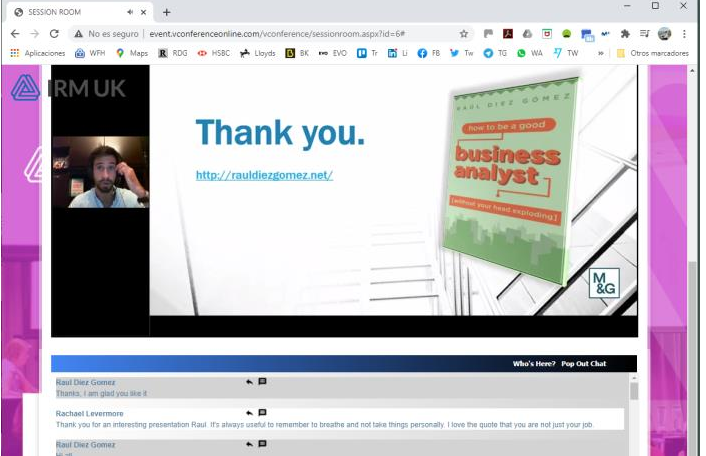706x456 pixels.
Task: Open the Twitter 'Tw' bookmark
Action: pos(462,53)
